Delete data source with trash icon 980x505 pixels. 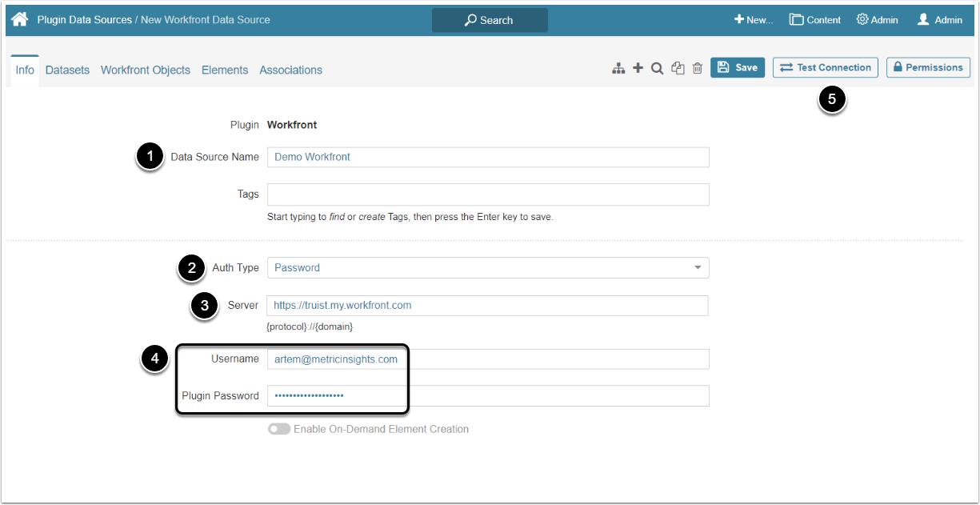pos(698,69)
